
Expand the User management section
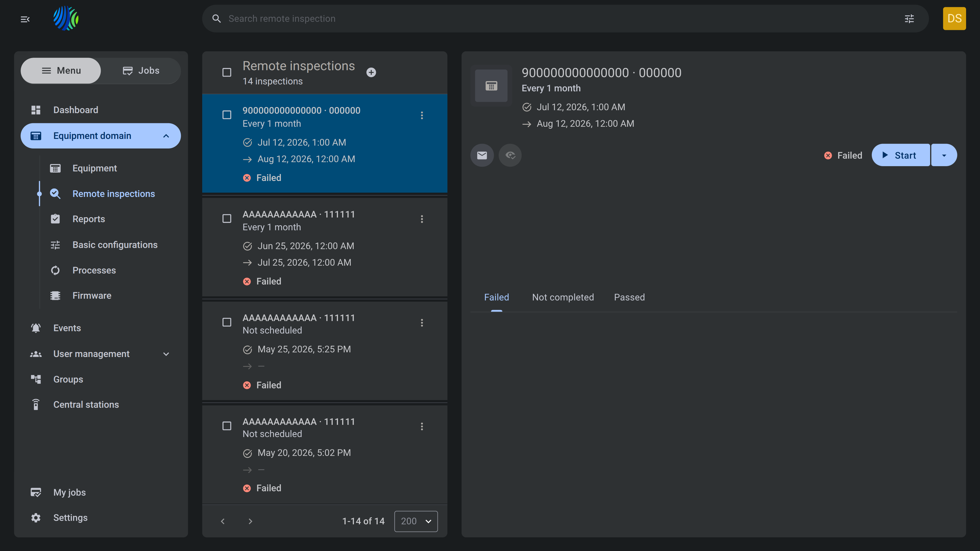pos(101,354)
